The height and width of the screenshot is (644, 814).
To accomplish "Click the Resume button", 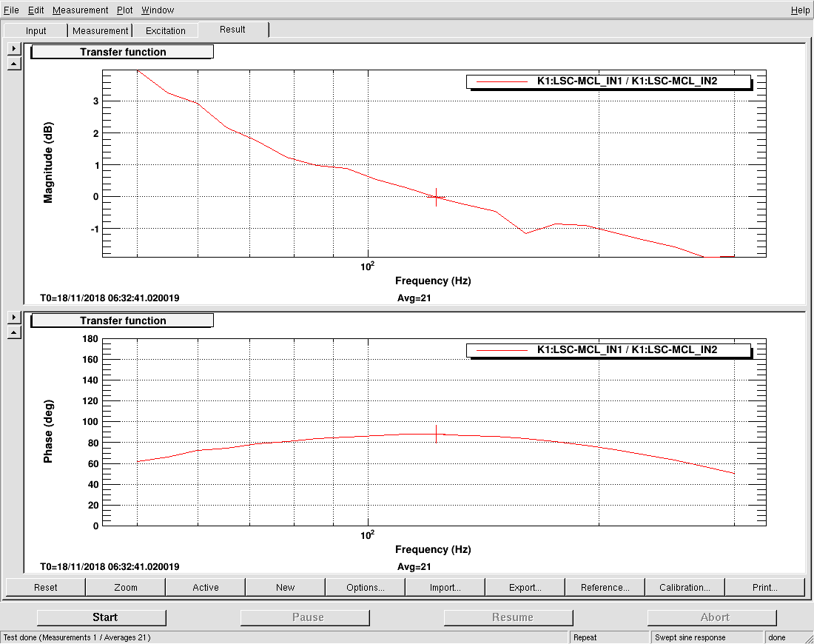I will (x=509, y=617).
